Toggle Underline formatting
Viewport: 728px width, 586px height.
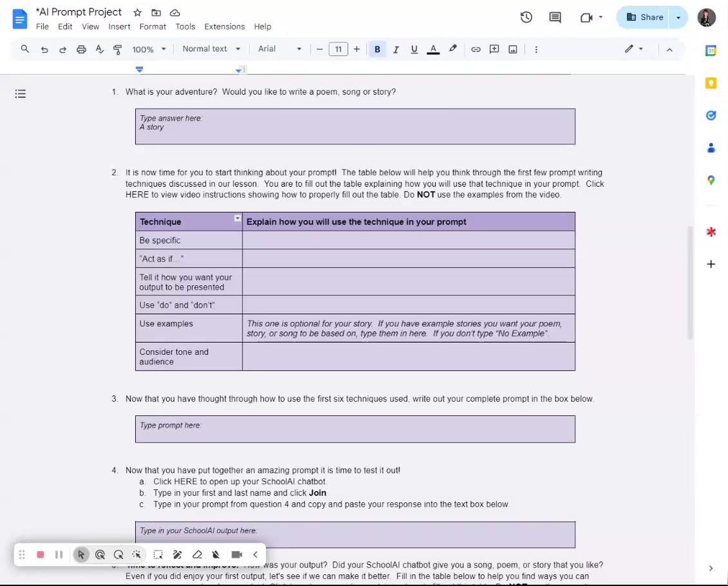click(x=414, y=49)
